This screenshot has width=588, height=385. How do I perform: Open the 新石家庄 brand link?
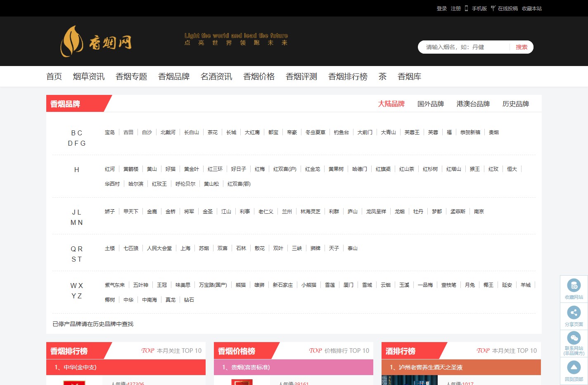pyautogui.click(x=283, y=285)
